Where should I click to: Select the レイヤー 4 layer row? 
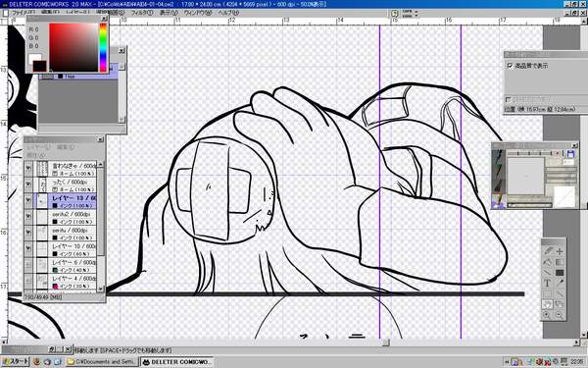(x=61, y=282)
